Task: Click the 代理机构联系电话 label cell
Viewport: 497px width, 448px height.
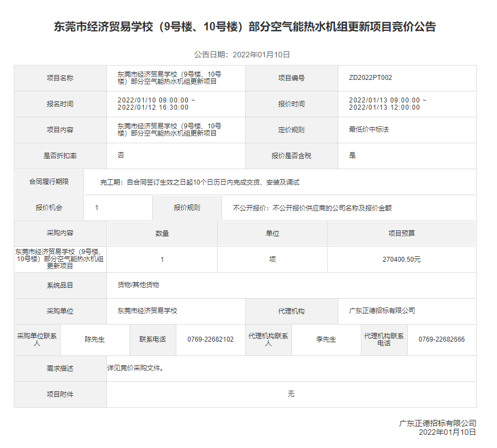Action: point(384,339)
